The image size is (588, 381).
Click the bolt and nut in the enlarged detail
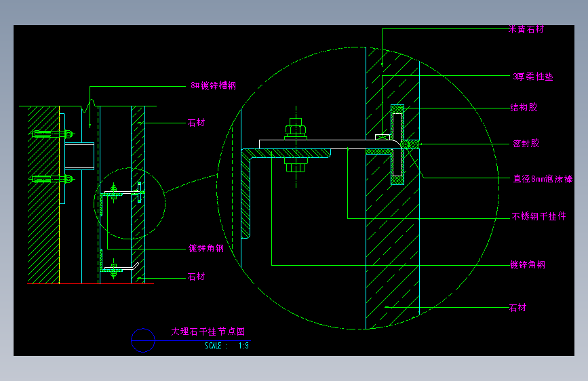point(296,146)
